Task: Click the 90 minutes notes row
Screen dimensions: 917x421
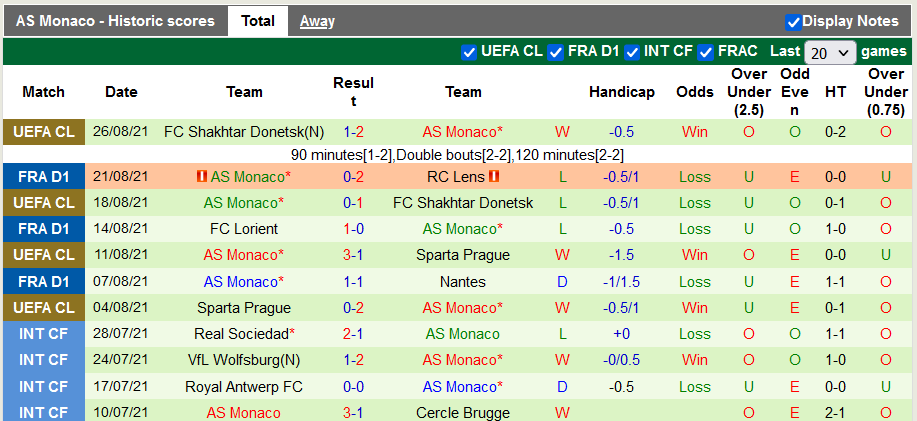Action: coord(457,155)
